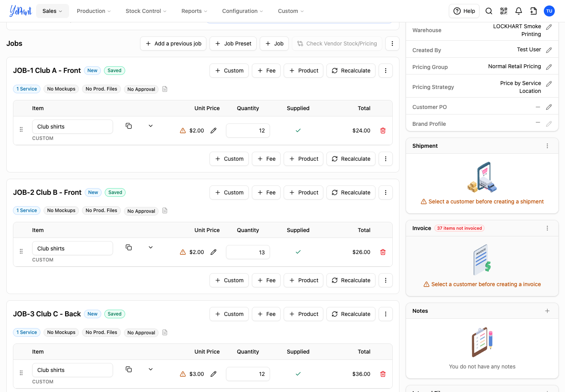Open the Help button
565x392 pixels.
click(464, 11)
